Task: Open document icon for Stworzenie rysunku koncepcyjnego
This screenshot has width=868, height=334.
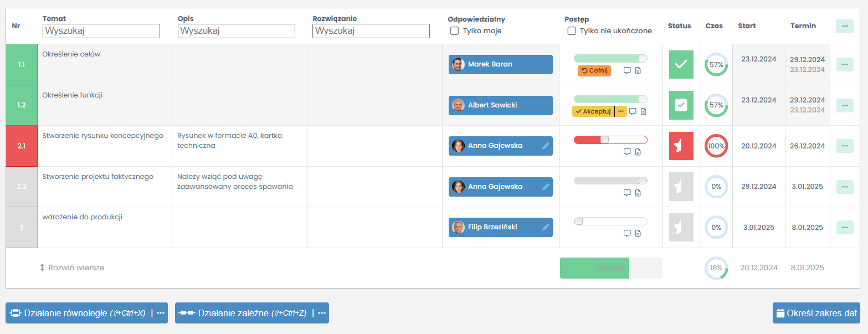Action: click(x=638, y=152)
